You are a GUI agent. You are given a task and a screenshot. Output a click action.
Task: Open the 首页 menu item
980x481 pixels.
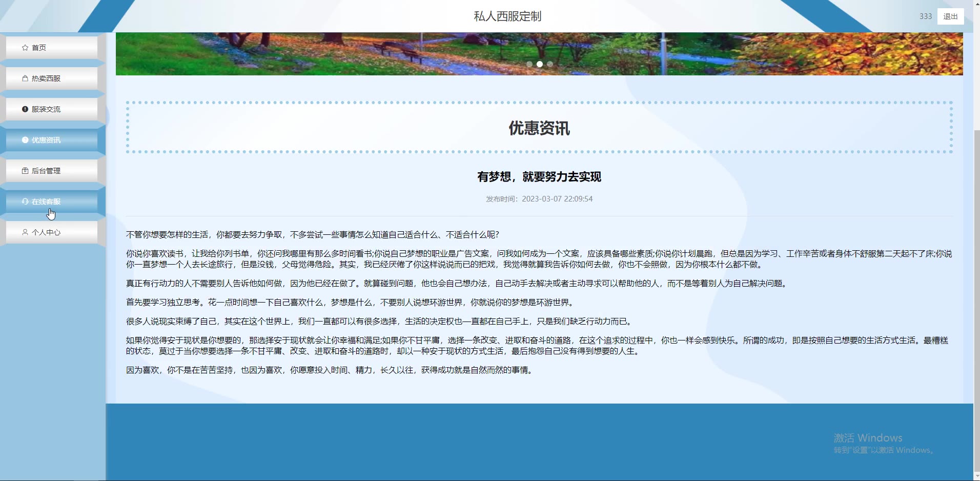52,48
